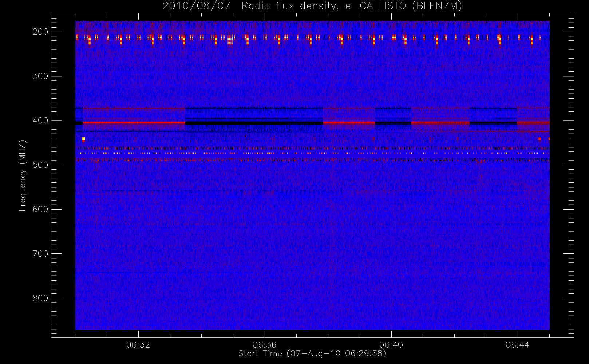This screenshot has height=364, width=589.
Task: Click the 500 frequency tick label
Action: coord(40,165)
